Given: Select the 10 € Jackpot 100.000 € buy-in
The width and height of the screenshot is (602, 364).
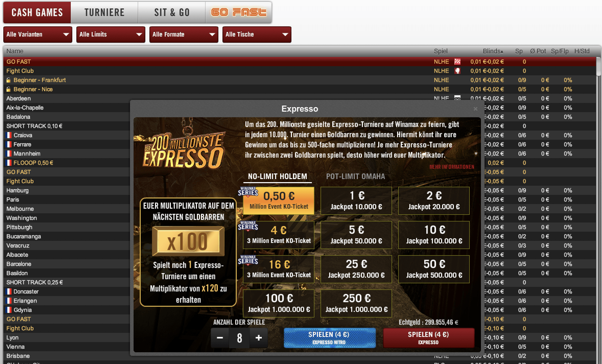Looking at the screenshot, I should (x=434, y=235).
